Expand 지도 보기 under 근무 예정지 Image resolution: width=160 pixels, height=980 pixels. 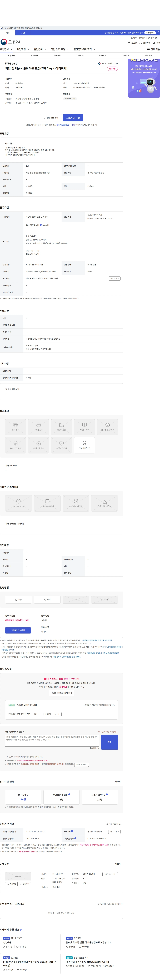[x=114, y=278]
